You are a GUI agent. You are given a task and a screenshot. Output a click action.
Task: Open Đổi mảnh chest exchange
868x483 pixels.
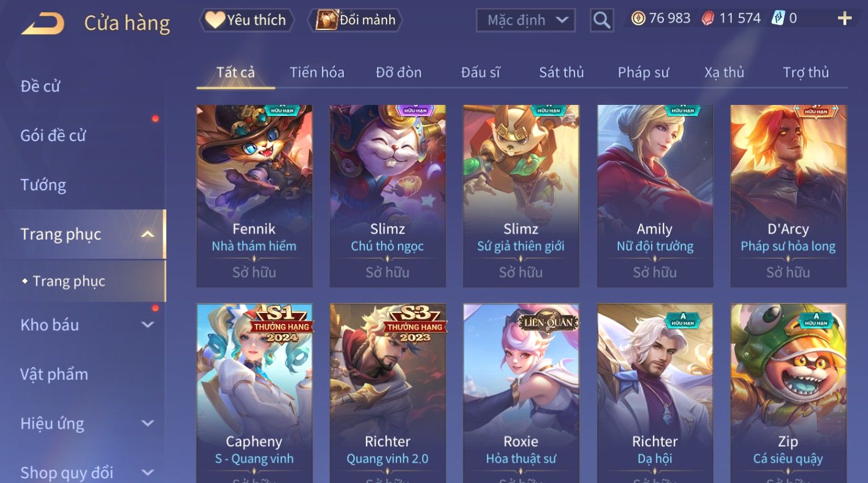coord(355,20)
